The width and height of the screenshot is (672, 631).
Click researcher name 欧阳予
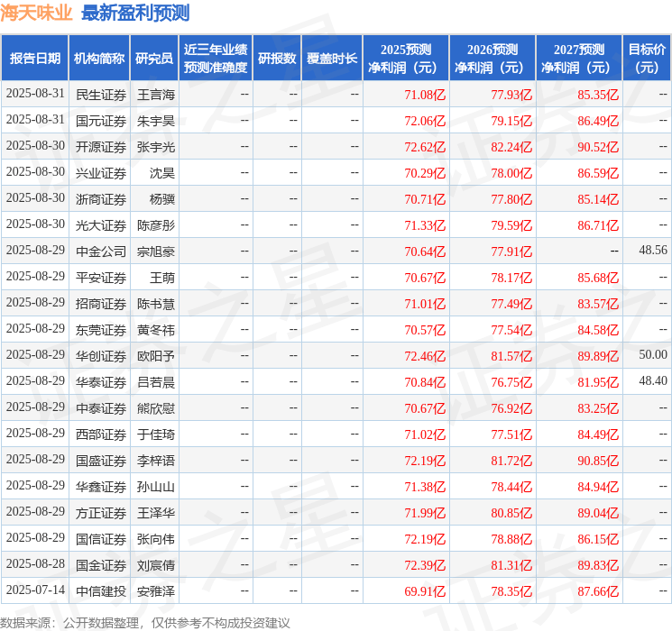[155, 355]
